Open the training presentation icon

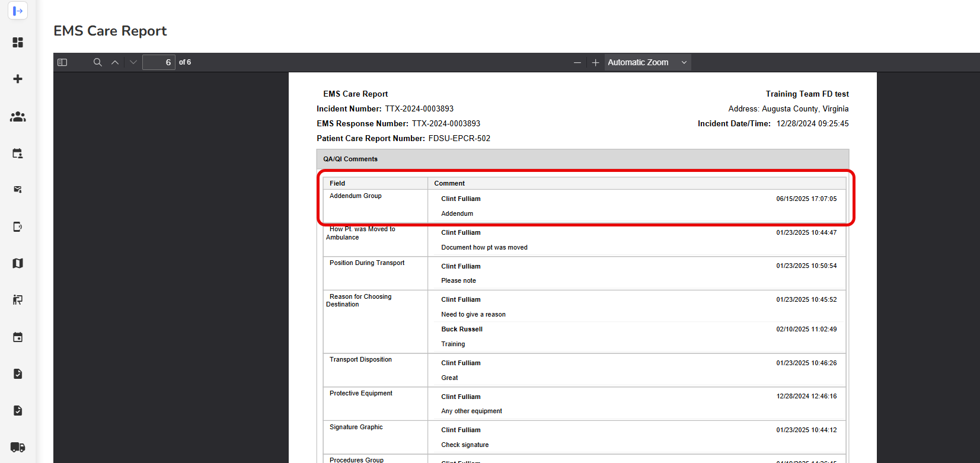tap(18, 300)
